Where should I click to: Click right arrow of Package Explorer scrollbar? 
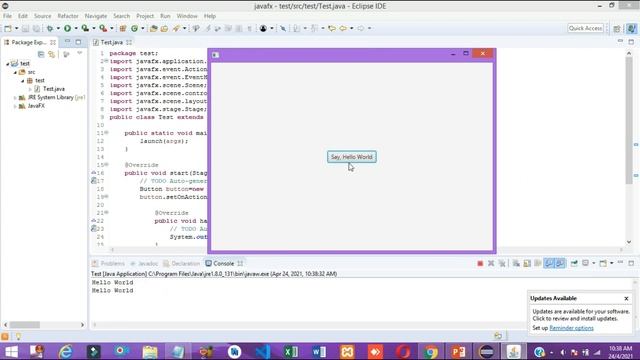point(82,325)
